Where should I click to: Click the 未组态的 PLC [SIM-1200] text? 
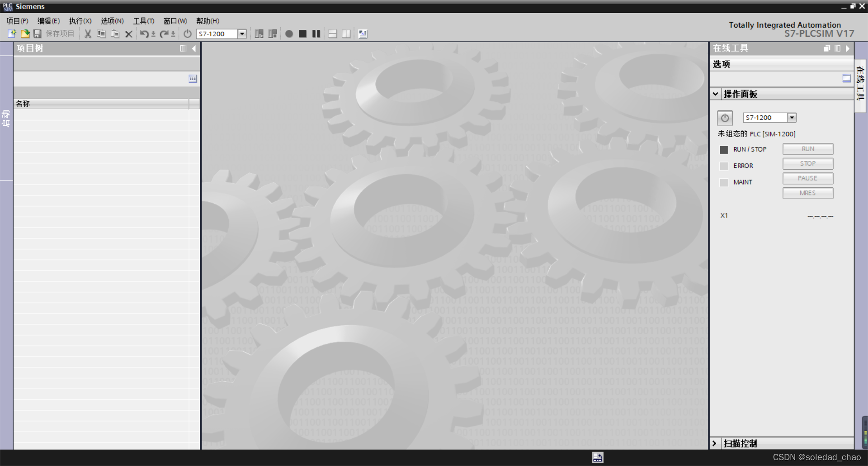[756, 134]
